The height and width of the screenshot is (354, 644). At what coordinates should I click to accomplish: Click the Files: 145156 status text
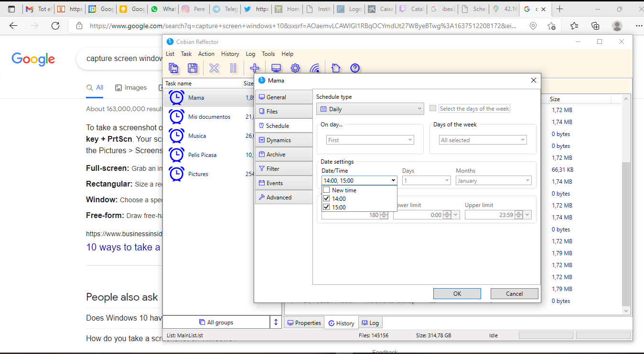pyautogui.click(x=373, y=335)
